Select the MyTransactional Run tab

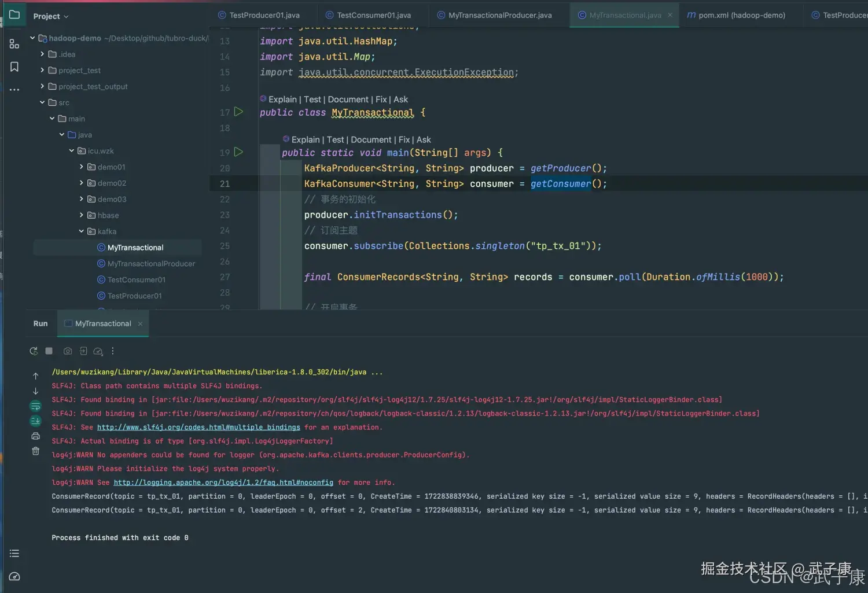103,323
